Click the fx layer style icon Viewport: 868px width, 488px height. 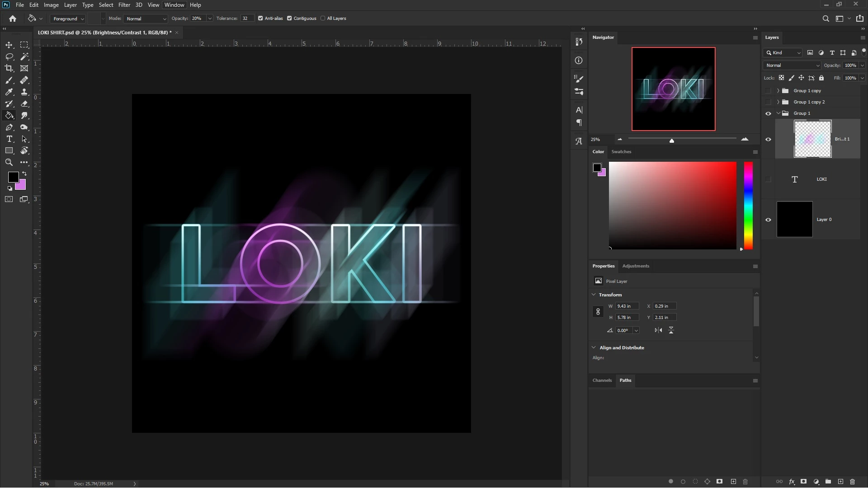coord(792,482)
